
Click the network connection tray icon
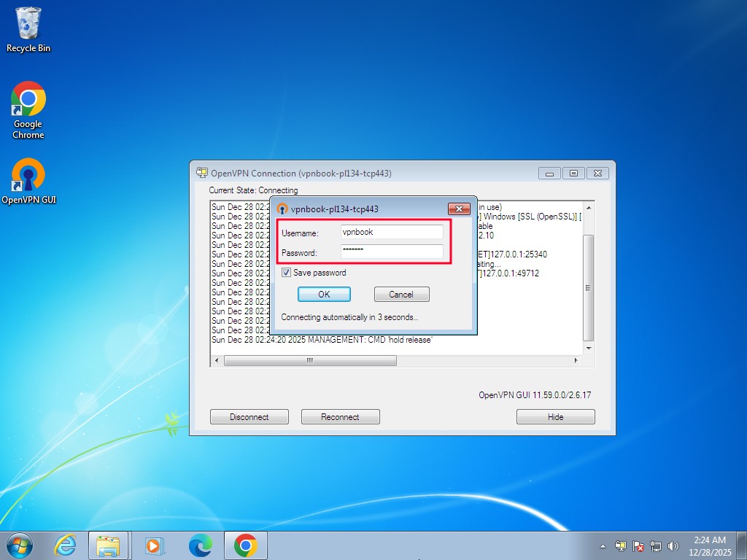656,545
